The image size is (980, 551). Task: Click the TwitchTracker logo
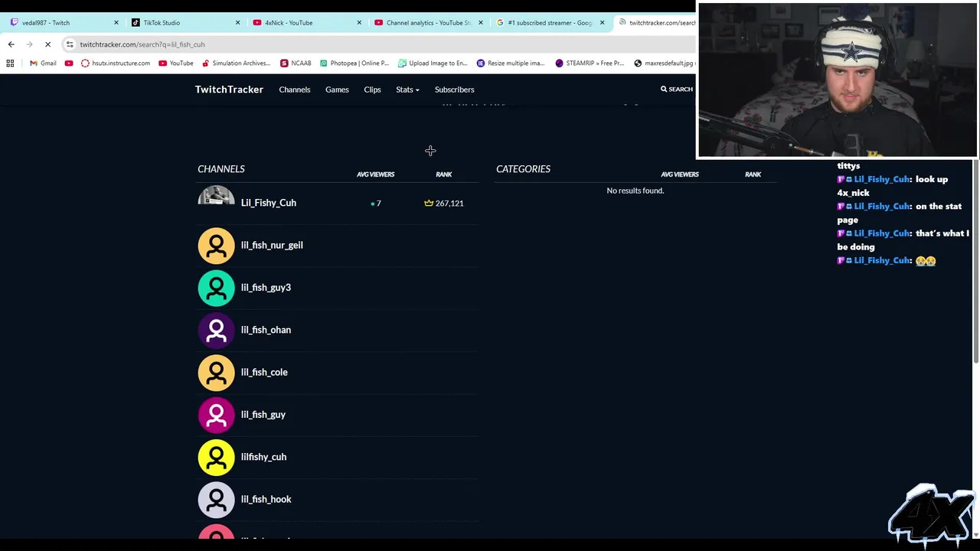(229, 90)
